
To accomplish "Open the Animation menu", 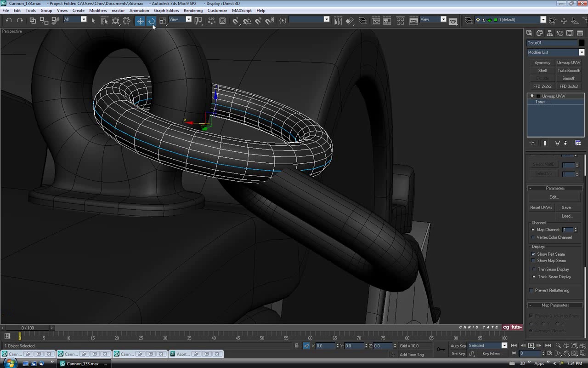I will click(139, 11).
